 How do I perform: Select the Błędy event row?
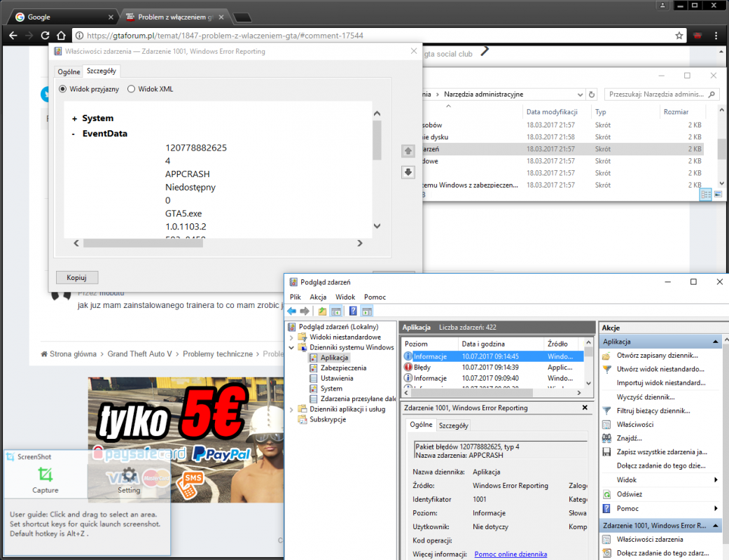coord(492,367)
